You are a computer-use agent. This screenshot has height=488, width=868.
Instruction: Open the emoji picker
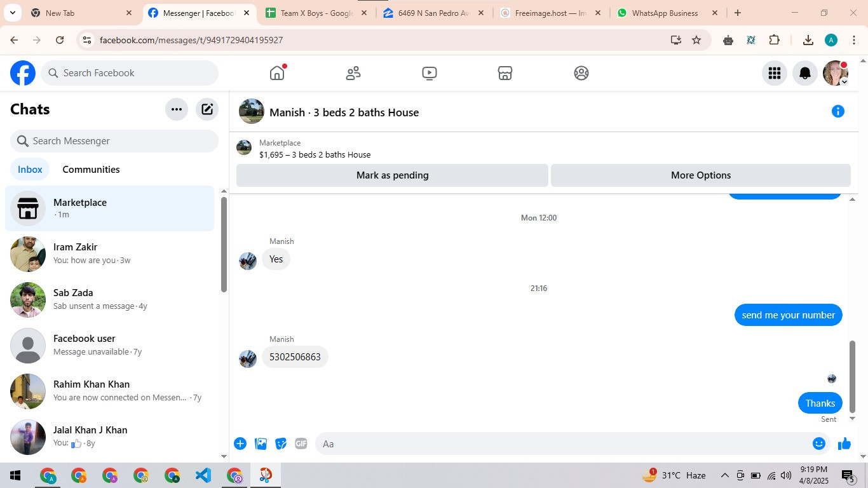[819, 444]
